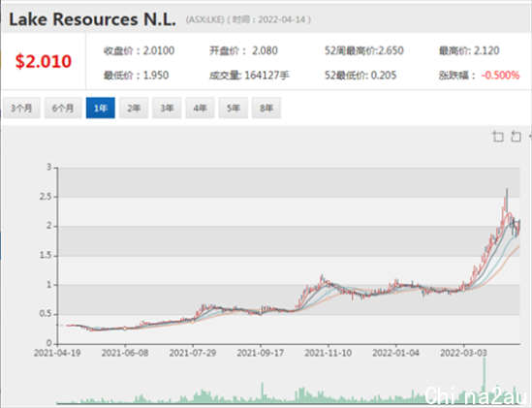Click the 涨跌幅 -0.500% value
Screen dimensions: 532x408
[x=479, y=75]
